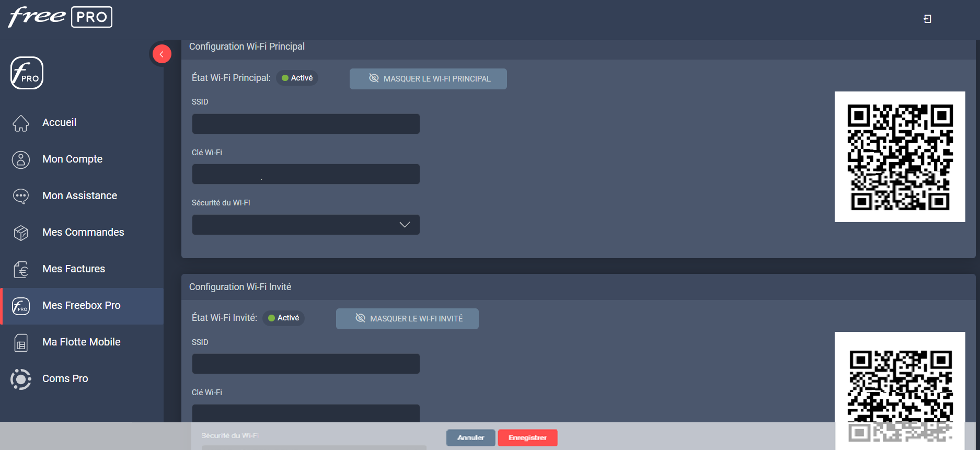
Task: Navigate to Mes Commandes
Action: (83, 232)
